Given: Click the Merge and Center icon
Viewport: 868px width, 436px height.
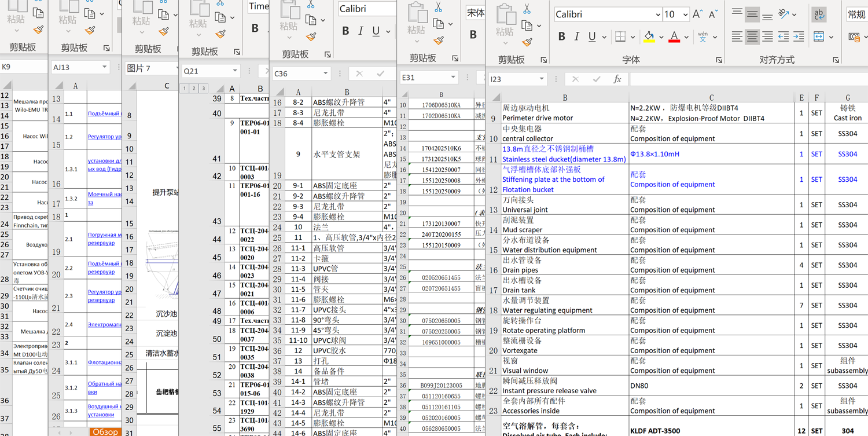Looking at the screenshot, I should [x=819, y=37].
